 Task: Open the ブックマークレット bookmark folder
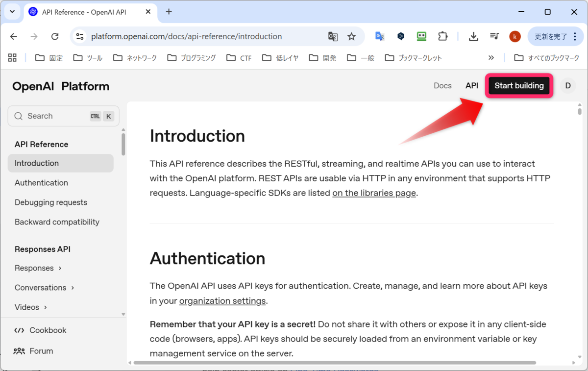pyautogui.click(x=414, y=58)
